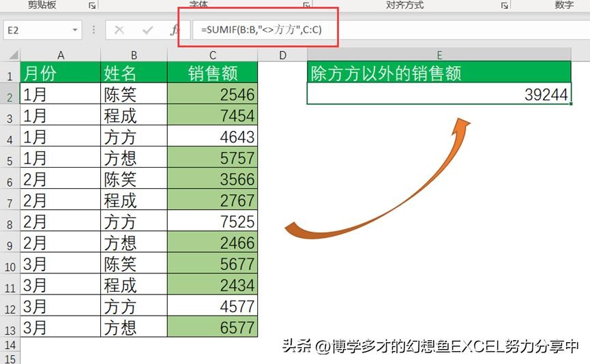
Task: Click the SUMIF formula in formula bar
Action: click(x=261, y=30)
